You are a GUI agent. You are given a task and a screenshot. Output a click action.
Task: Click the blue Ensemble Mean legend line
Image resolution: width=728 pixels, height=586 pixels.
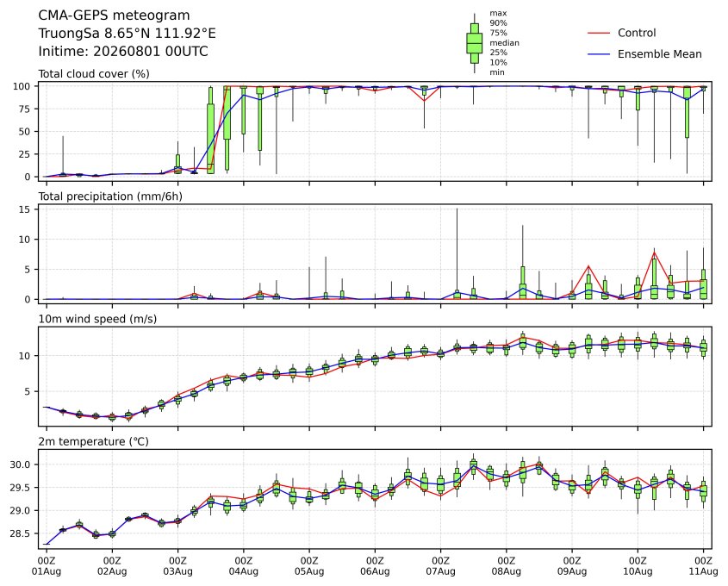599,54
